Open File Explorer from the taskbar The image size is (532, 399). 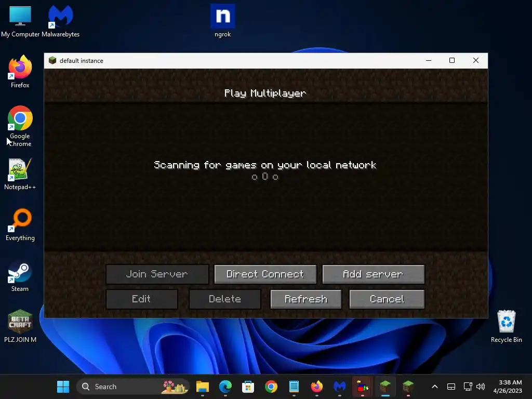click(x=203, y=387)
